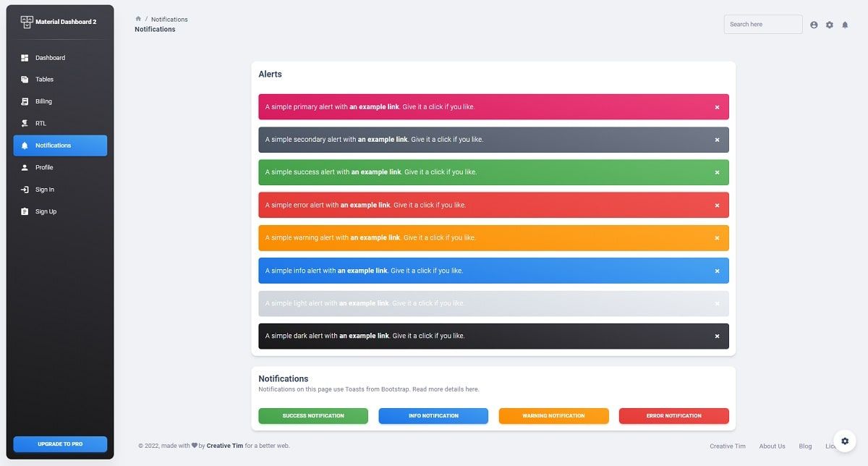Click the Search here input field
Screen dimensions: 868x466
point(762,24)
